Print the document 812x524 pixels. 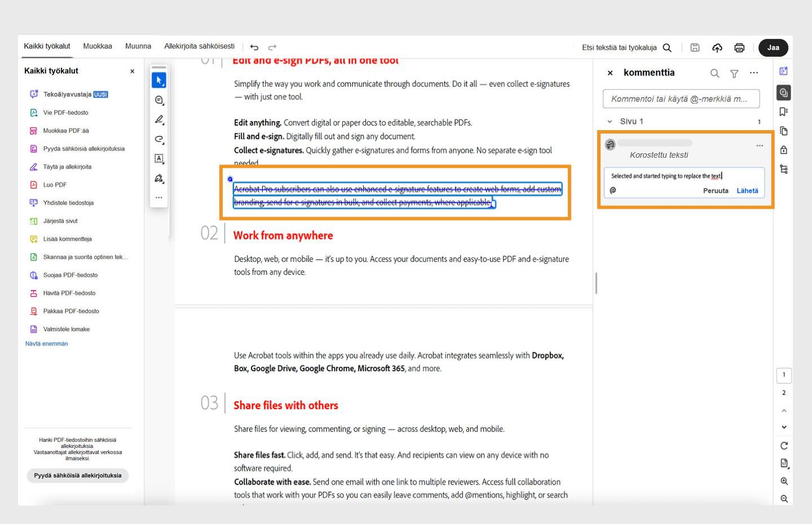click(x=739, y=48)
